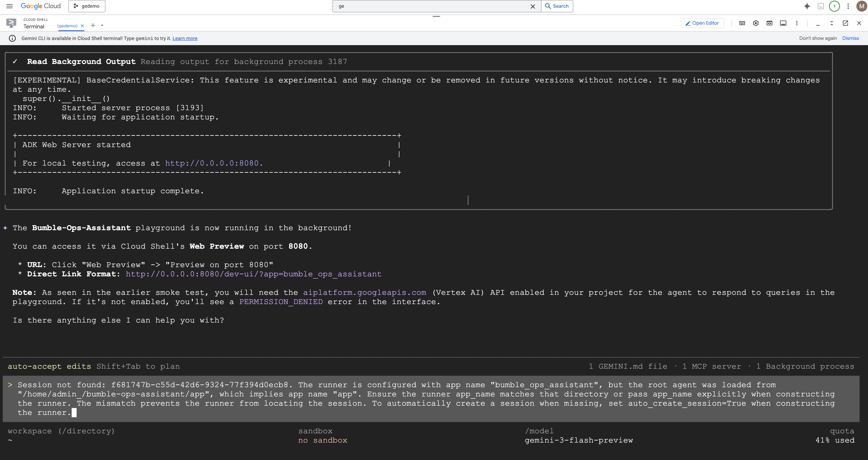Click the '41% used' quota status

(x=835, y=440)
